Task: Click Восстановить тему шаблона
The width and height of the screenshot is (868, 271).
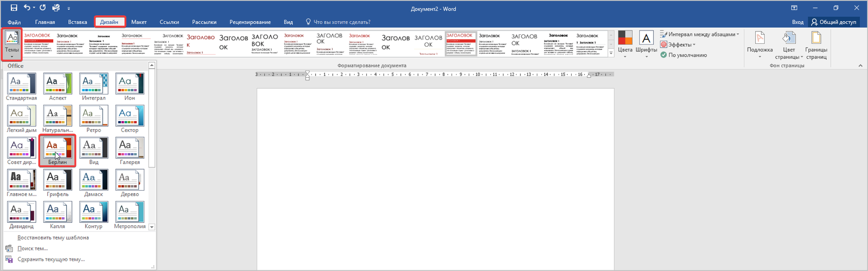Action: click(53, 238)
